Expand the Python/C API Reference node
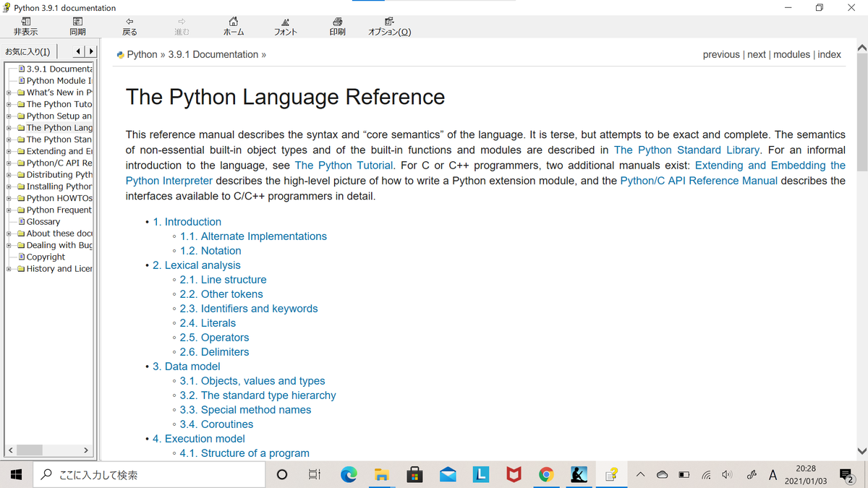868x488 pixels. pos(8,163)
